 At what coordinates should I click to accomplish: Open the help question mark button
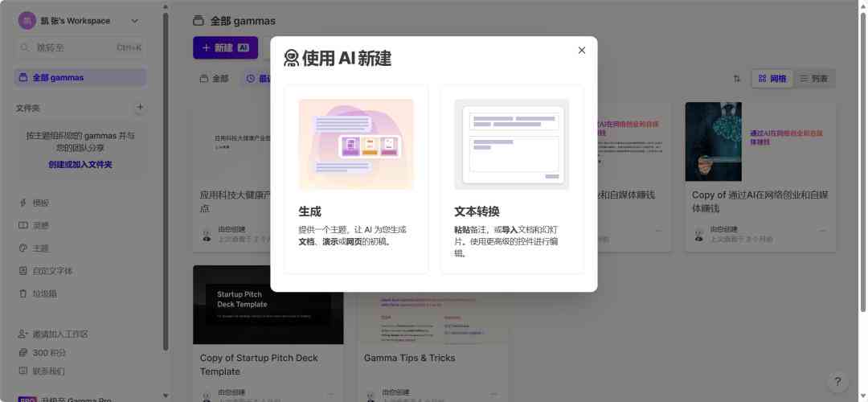pyautogui.click(x=837, y=382)
